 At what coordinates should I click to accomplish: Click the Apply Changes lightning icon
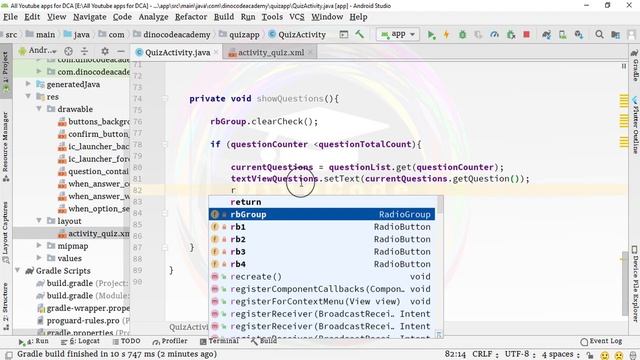click(446, 35)
